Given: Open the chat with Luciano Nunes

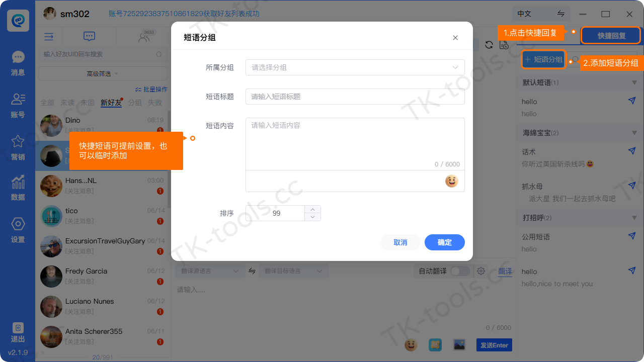Looking at the screenshot, I should point(103,307).
